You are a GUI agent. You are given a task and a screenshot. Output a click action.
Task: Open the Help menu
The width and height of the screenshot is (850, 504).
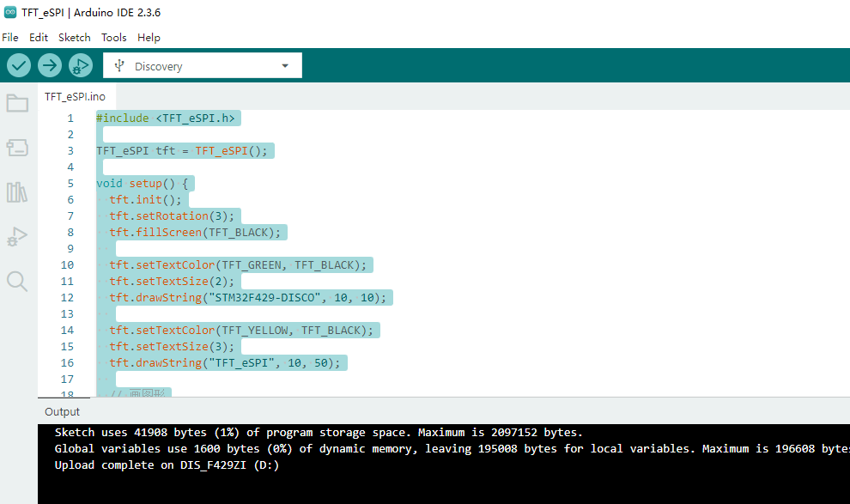coord(149,38)
